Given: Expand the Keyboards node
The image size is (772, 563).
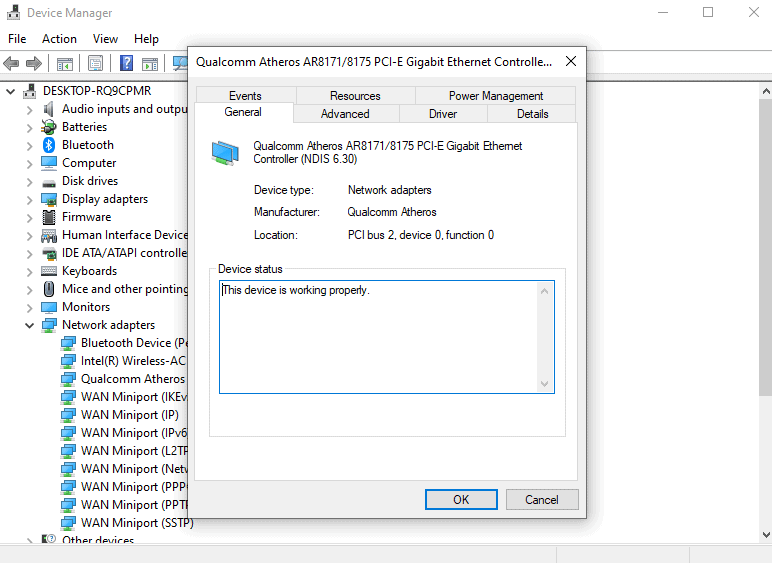Looking at the screenshot, I should point(30,272).
